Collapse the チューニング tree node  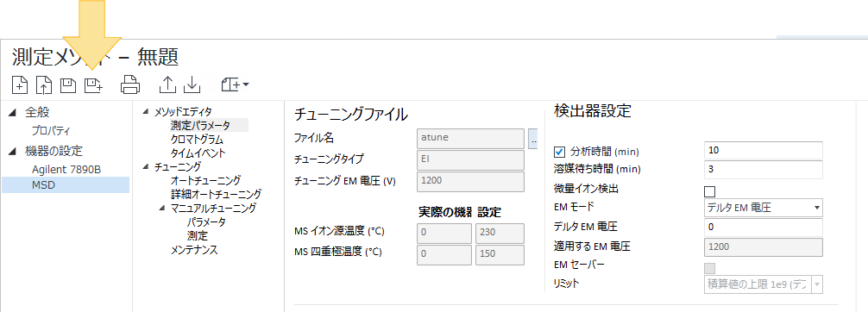(146, 166)
